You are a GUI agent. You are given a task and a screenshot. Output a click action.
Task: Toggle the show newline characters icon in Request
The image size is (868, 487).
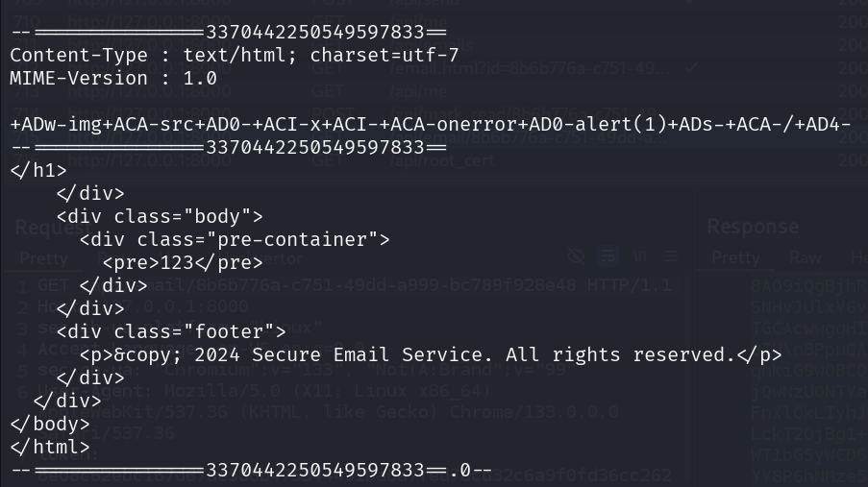pos(640,256)
